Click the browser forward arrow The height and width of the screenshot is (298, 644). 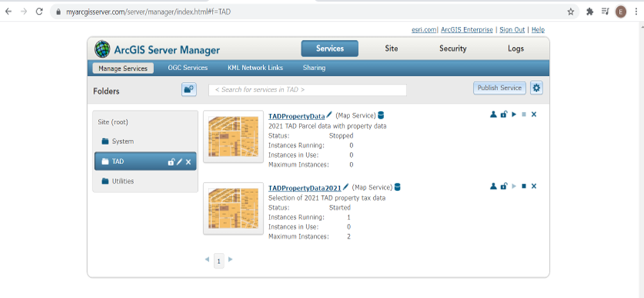pyautogui.click(x=24, y=12)
